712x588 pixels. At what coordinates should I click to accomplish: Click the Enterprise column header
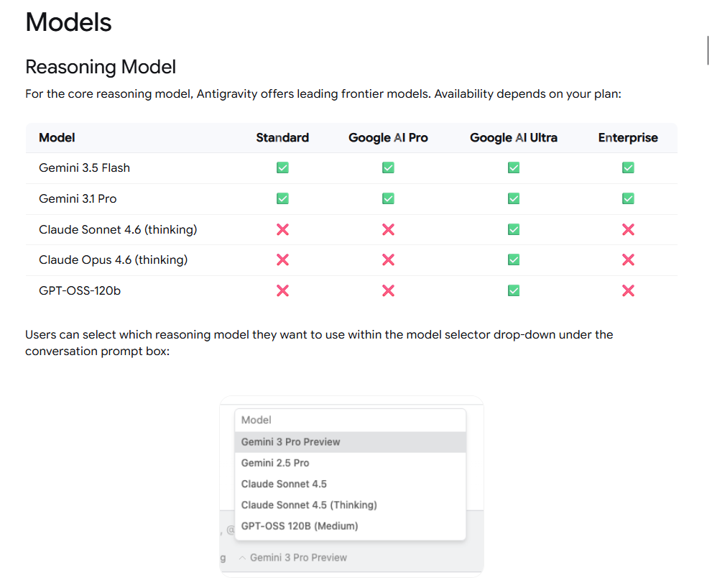point(628,138)
